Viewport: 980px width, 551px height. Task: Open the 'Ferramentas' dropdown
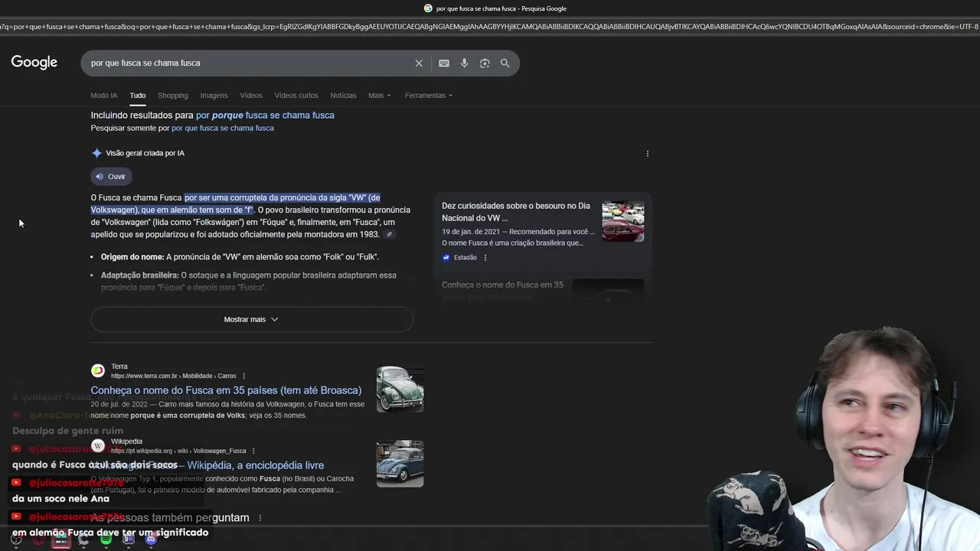[x=429, y=96]
